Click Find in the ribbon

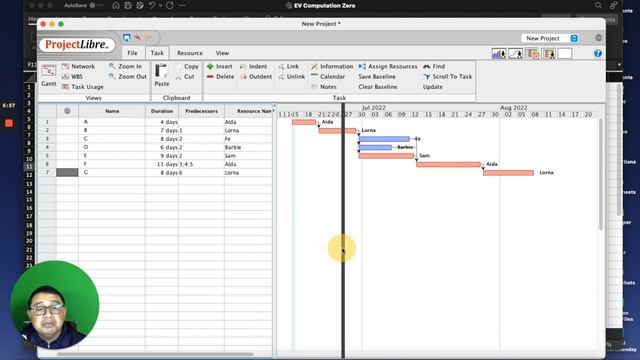coord(434,66)
